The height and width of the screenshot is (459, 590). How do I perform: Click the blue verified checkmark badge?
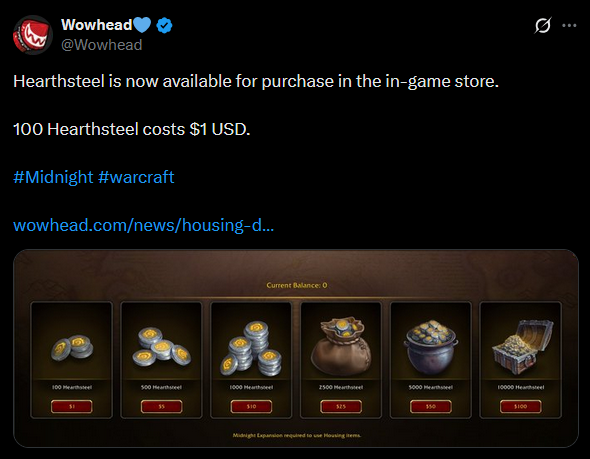(x=164, y=25)
